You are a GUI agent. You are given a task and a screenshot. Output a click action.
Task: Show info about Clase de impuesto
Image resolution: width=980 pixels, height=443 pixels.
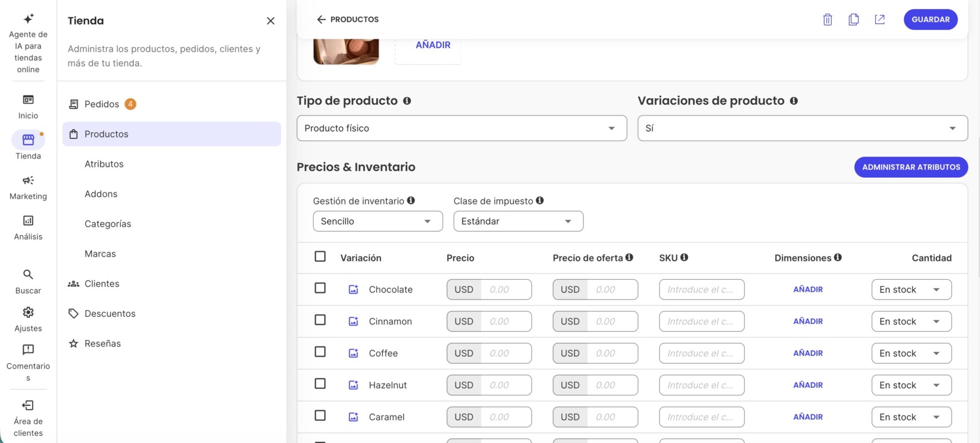pos(539,201)
